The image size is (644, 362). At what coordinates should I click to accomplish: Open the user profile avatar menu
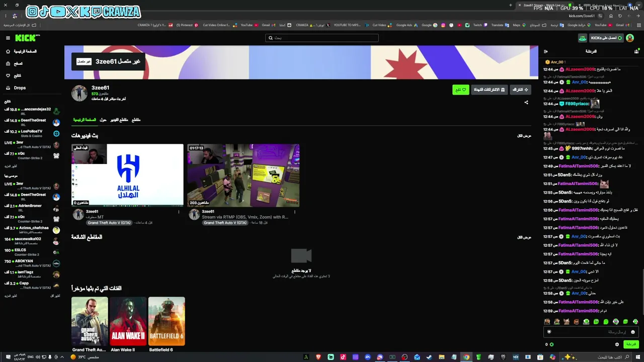point(630,38)
